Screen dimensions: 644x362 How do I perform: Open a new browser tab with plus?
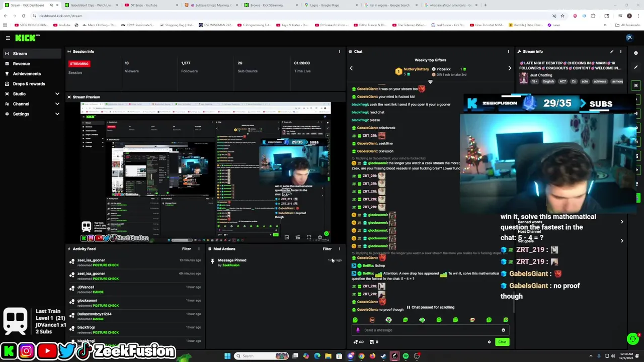click(x=485, y=5)
